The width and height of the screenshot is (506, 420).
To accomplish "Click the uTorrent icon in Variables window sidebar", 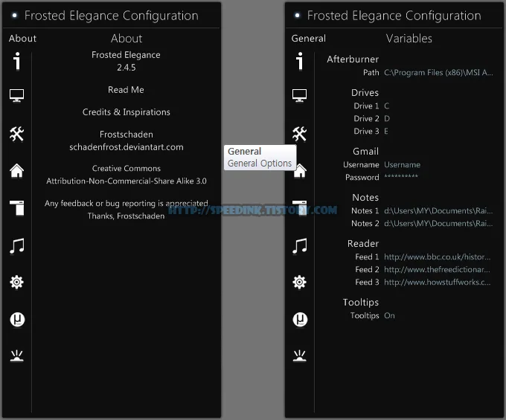I will point(300,320).
